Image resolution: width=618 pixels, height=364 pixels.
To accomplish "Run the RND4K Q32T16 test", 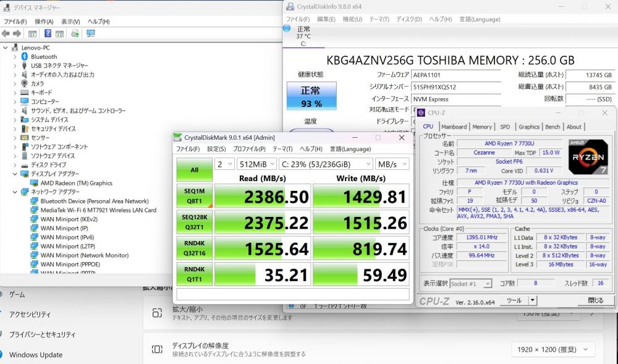I will [x=194, y=248].
